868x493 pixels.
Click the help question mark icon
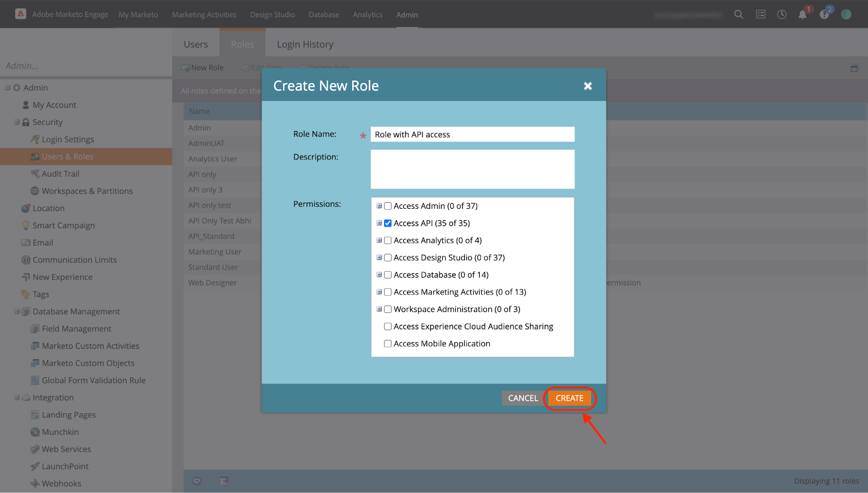pyautogui.click(x=824, y=15)
